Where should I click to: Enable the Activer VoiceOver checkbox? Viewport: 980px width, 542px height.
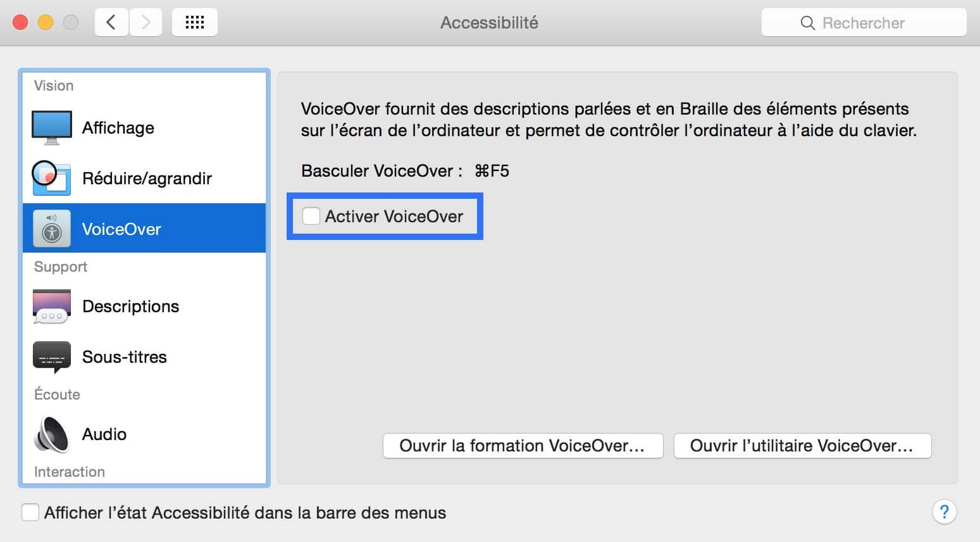tap(311, 216)
